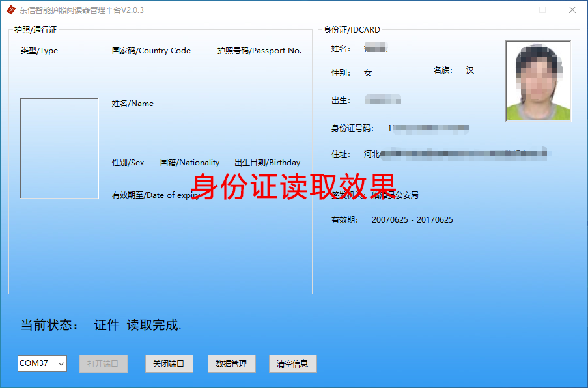588x388 pixels.
Task: Click 清空信息 to clear displayed info
Action: point(292,363)
